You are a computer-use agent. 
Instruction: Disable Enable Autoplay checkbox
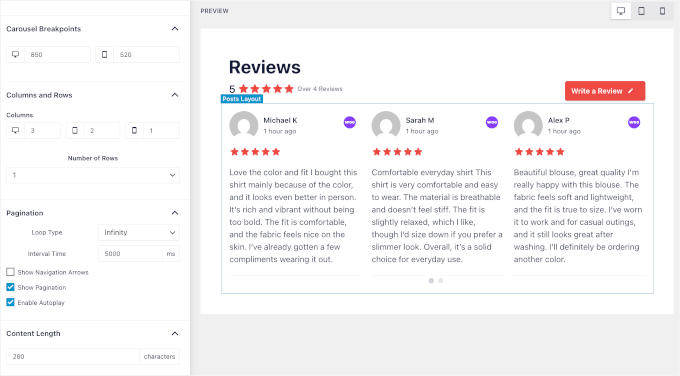coord(10,302)
